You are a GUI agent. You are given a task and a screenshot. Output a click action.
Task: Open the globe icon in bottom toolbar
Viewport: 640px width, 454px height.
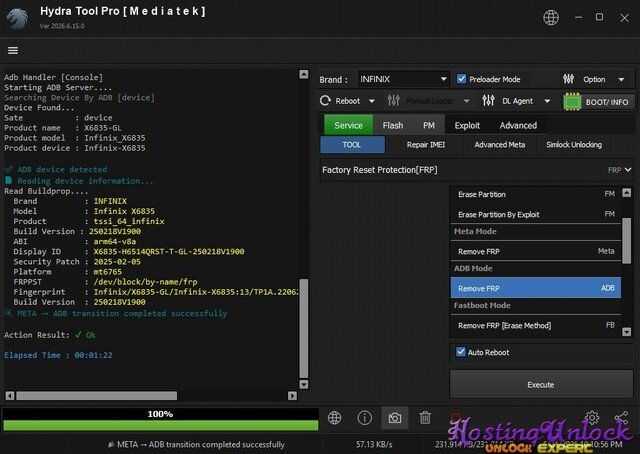334,418
